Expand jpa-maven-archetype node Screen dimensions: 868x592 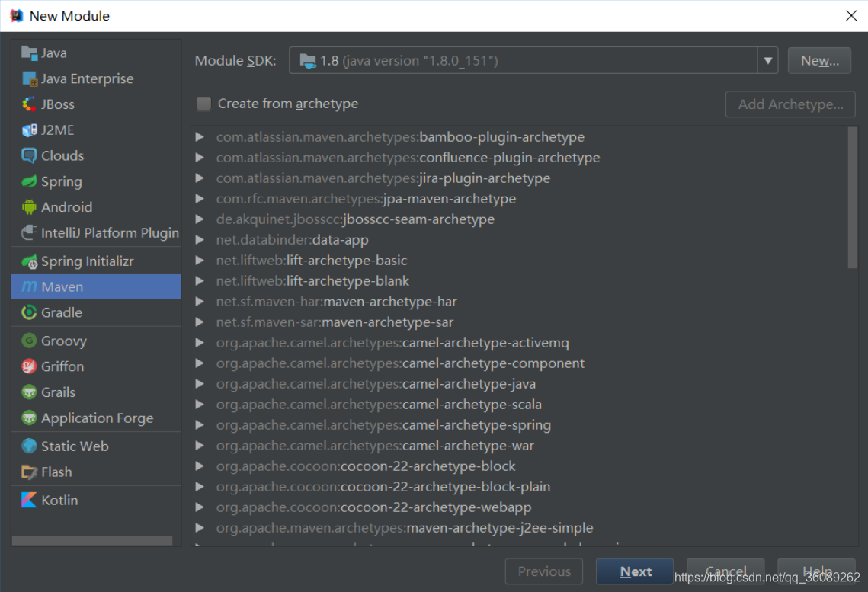coord(200,199)
